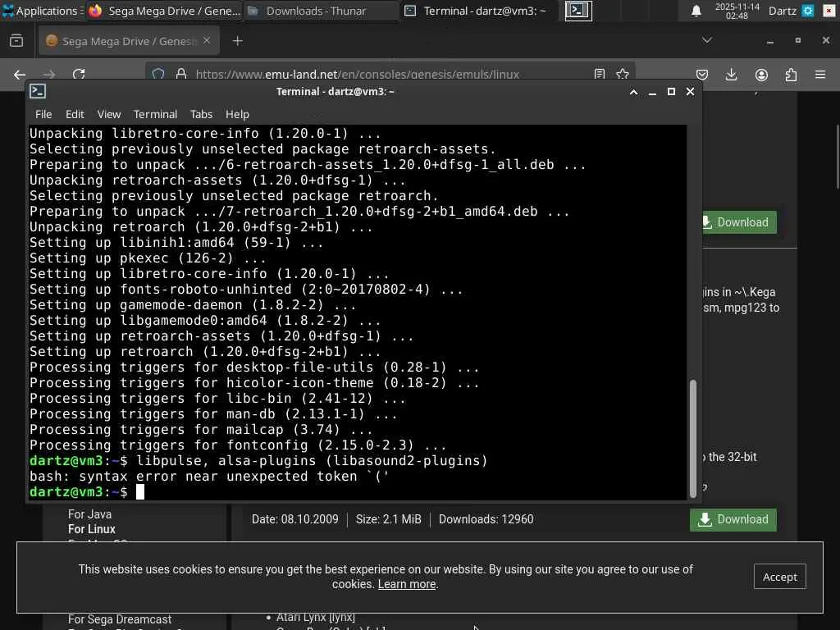Switch to Terminal - dartz@vm3 taskbar item
The height and width of the screenshot is (630, 840).
(x=478, y=11)
